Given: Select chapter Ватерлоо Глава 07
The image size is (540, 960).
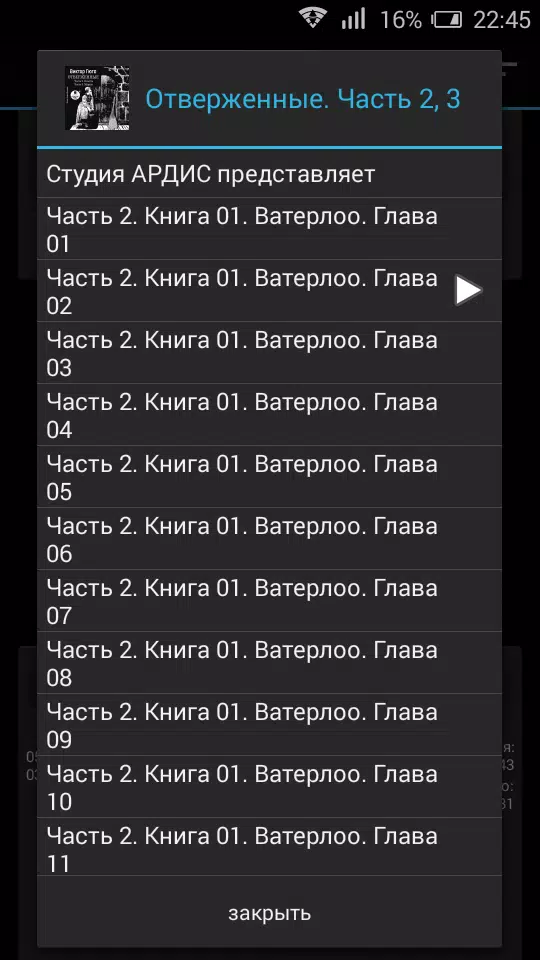Looking at the screenshot, I should coord(269,601).
